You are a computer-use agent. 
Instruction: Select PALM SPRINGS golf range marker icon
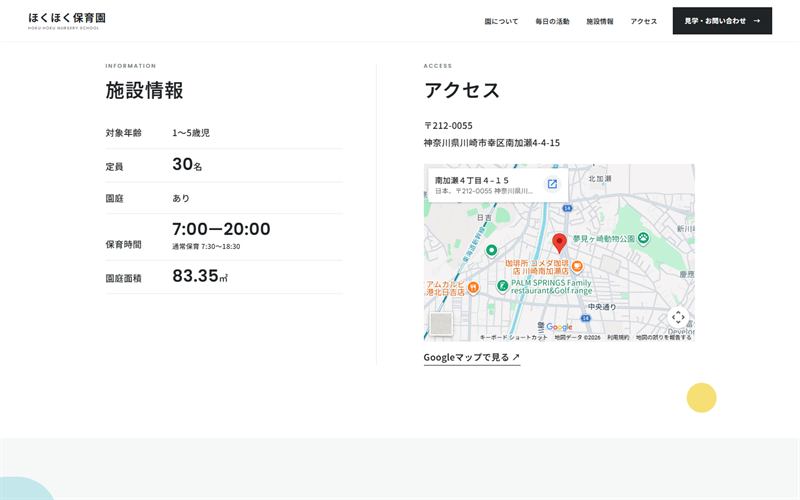click(x=502, y=286)
